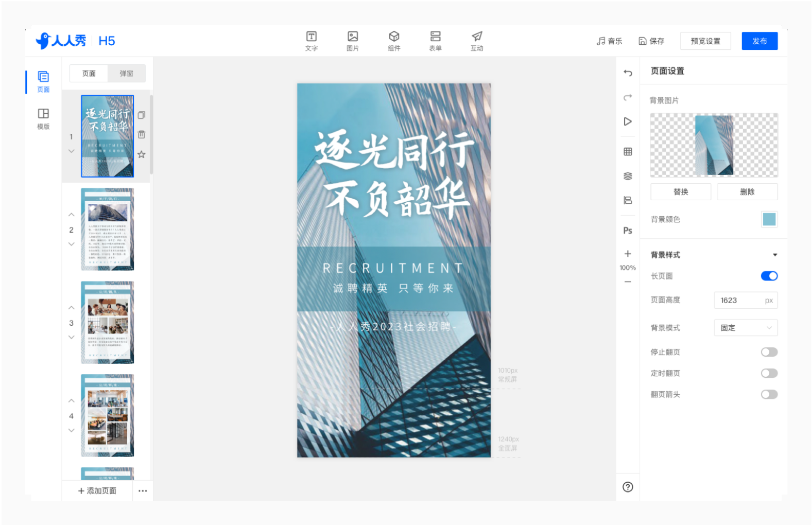Screen dimensions: 812x527
Task: Open the 页面 sidebar panel
Action: (x=43, y=82)
